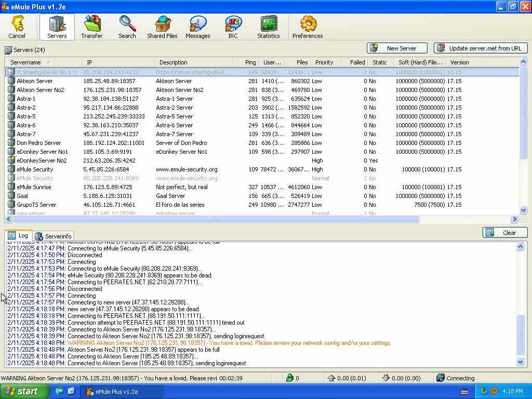Click the Connecting status globe icon
532x399 pixels.
coord(441,378)
